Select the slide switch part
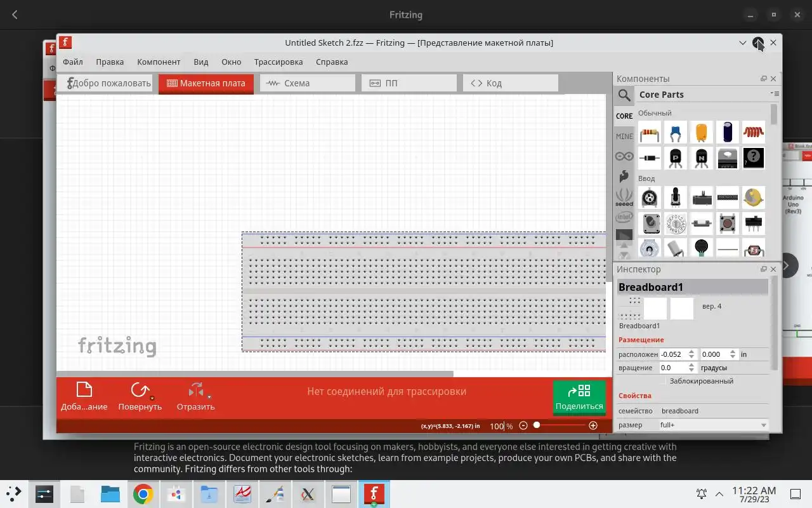Image resolution: width=812 pixels, height=508 pixels. point(754,224)
